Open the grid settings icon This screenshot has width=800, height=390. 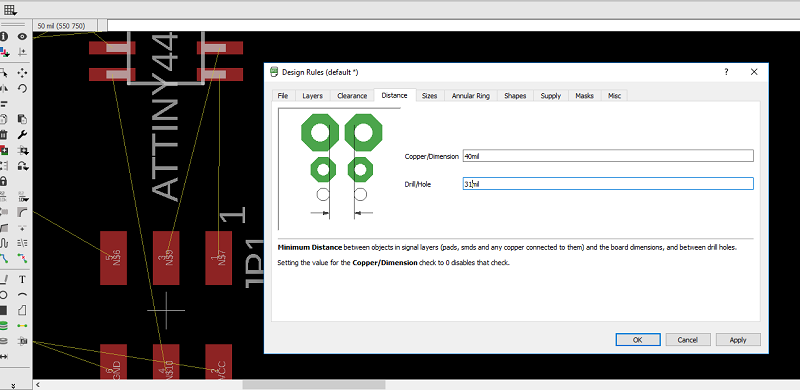(10, 10)
